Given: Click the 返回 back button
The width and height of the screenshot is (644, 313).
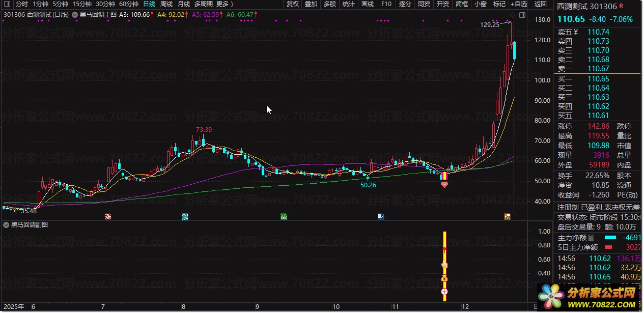Looking at the screenshot, I should 541,4.
